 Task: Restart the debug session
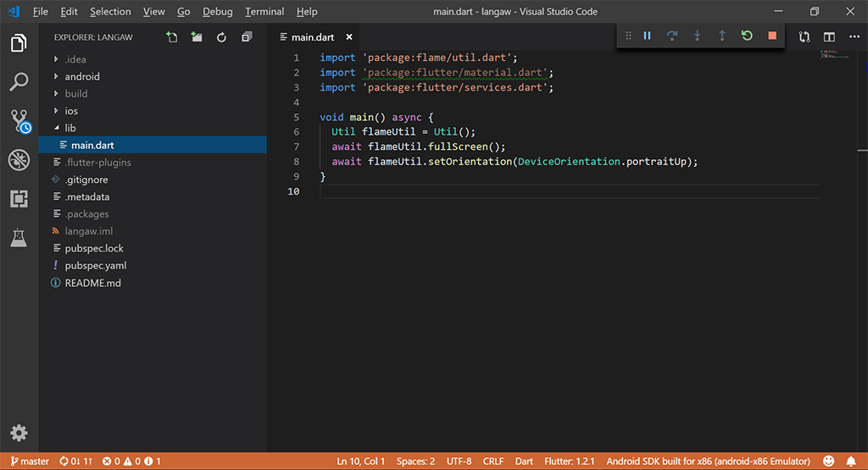747,36
